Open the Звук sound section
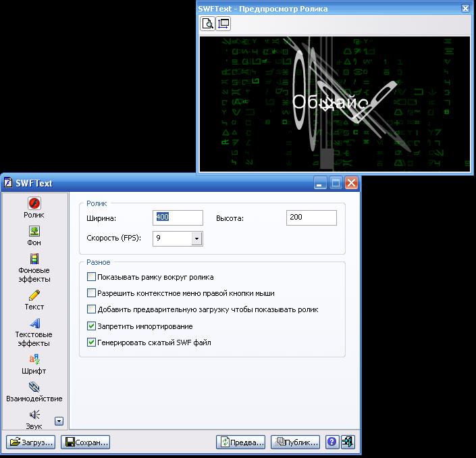Image resolution: width=476 pixels, height=458 pixels. [34, 415]
